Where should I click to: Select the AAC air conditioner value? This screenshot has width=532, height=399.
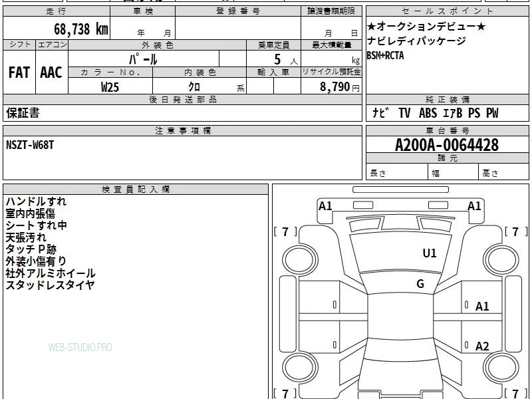pyautogui.click(x=51, y=72)
